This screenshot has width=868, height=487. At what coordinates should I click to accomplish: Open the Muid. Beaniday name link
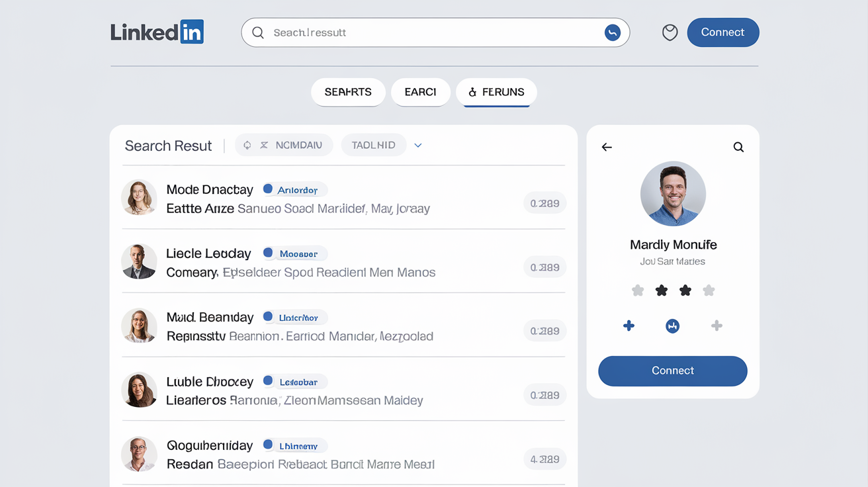pyautogui.click(x=210, y=318)
